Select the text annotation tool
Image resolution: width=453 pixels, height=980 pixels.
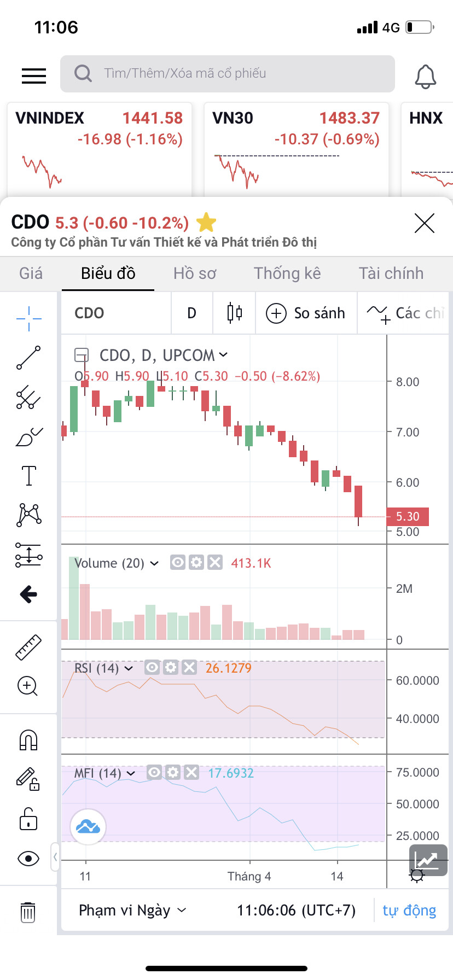tap(28, 475)
